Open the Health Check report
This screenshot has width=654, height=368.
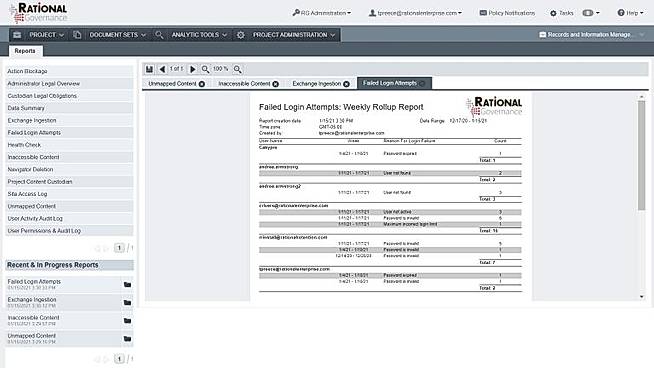[x=69, y=145]
